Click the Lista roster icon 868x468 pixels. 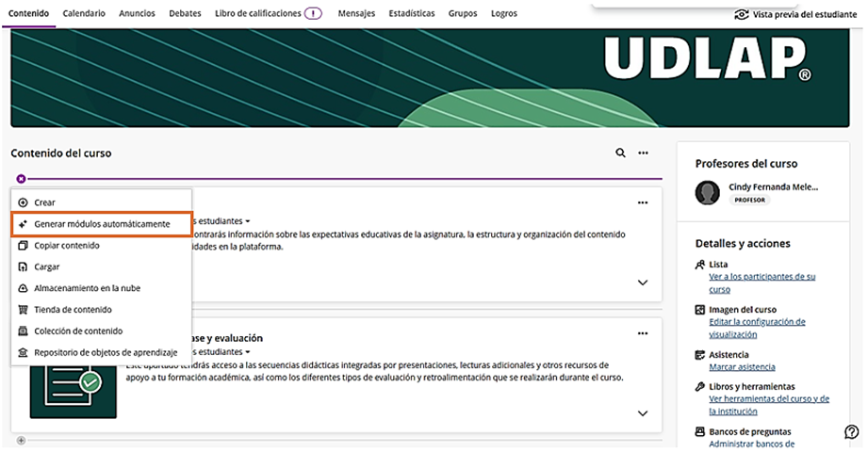(700, 265)
